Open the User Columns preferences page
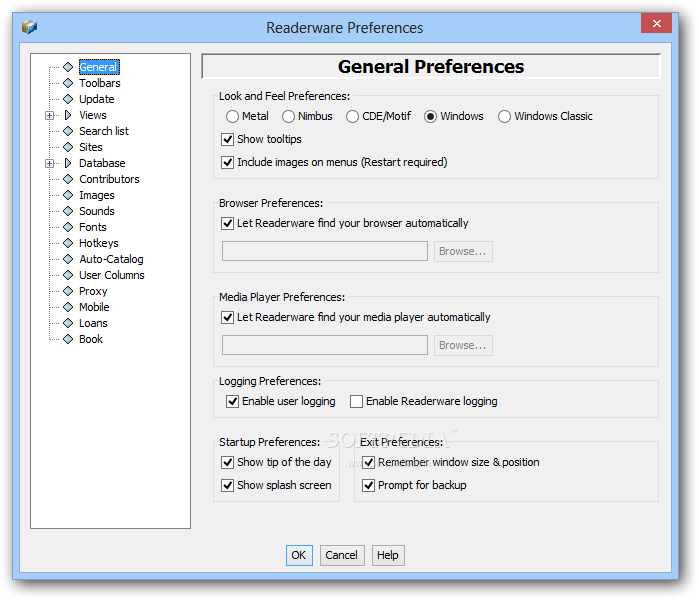 pyautogui.click(x=112, y=275)
